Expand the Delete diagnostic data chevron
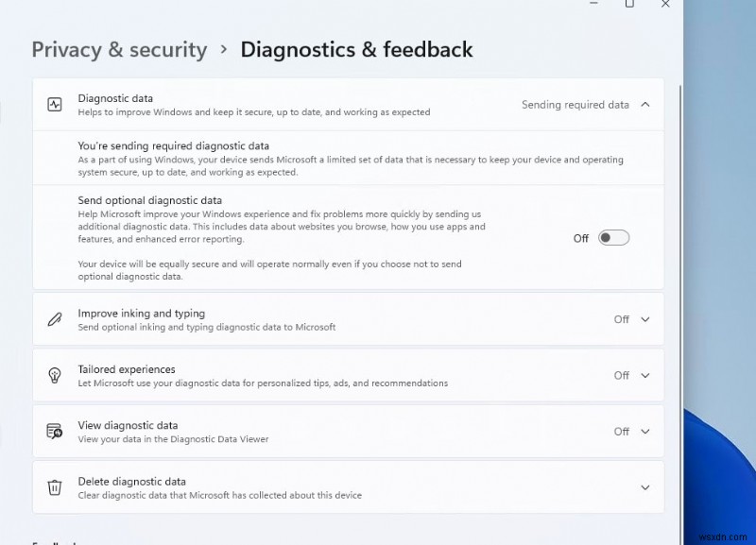Image resolution: width=756 pixels, height=545 pixels. click(645, 487)
